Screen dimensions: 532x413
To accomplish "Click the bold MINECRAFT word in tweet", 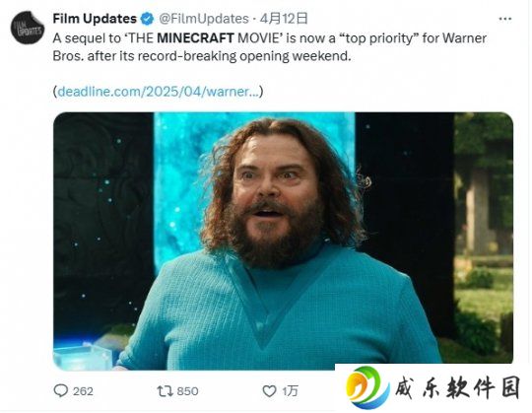I will click(x=195, y=38).
